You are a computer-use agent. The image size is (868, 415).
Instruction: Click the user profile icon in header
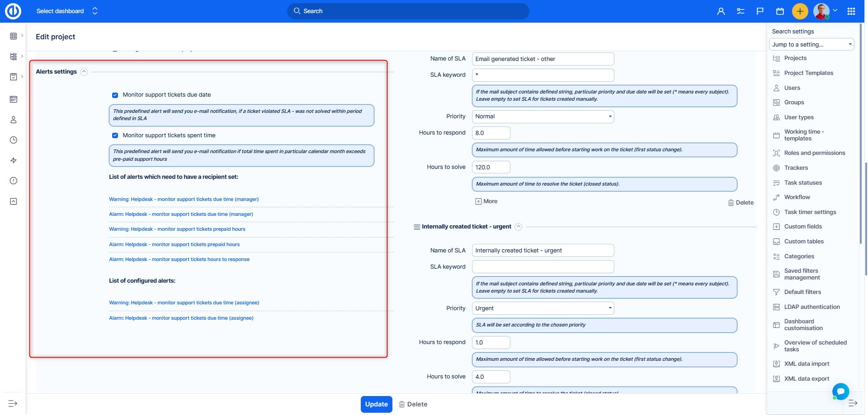pos(721,11)
